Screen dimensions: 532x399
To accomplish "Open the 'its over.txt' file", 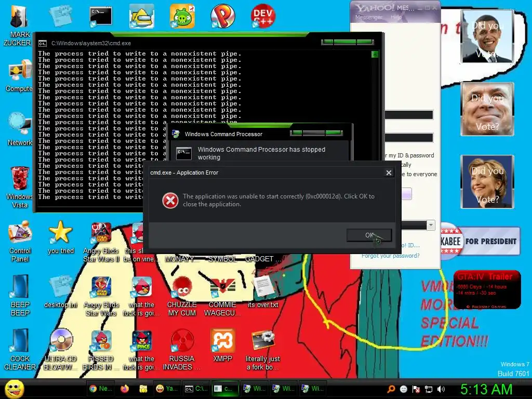I will [263, 292].
